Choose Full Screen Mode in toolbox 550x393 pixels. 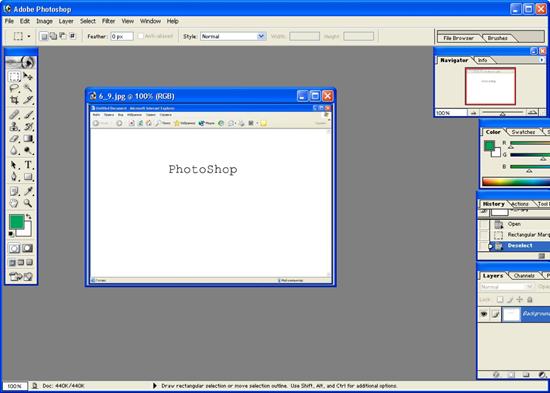pyautogui.click(x=29, y=262)
